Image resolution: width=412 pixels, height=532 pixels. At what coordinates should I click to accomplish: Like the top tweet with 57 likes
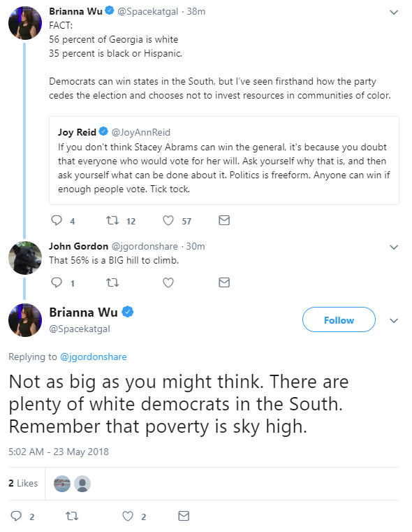point(168,220)
